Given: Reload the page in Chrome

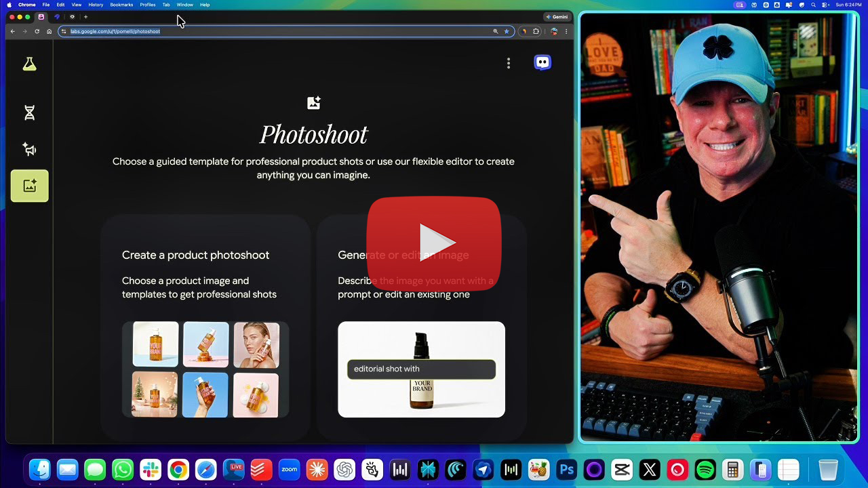Looking at the screenshot, I should [x=37, y=31].
